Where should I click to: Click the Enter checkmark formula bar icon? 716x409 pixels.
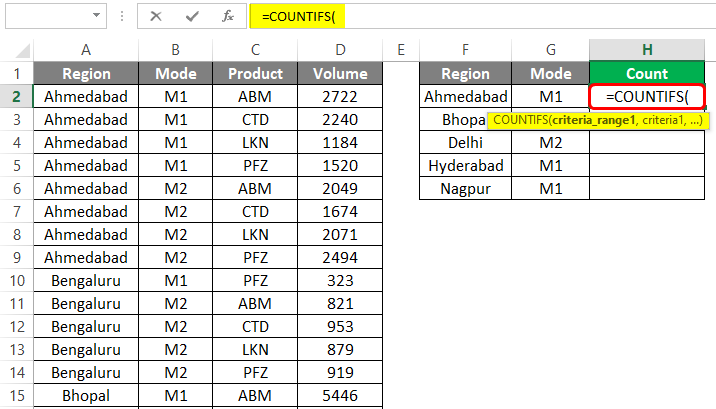(x=192, y=15)
